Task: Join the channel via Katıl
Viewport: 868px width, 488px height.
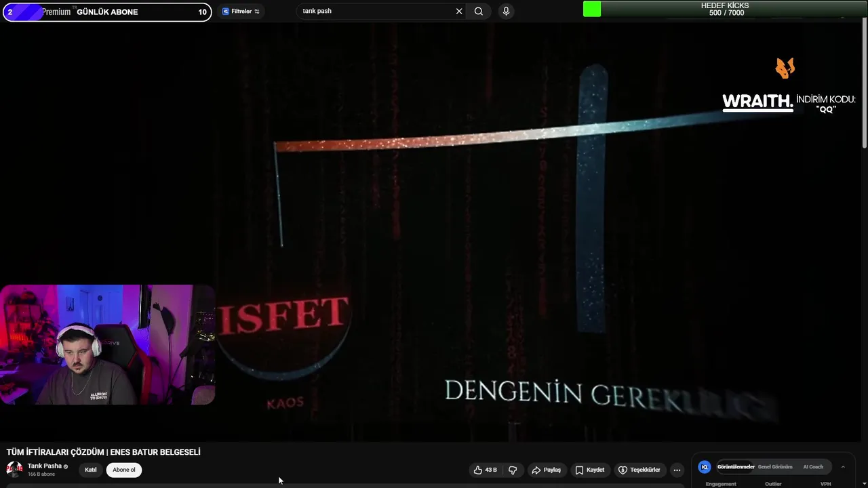Action: pos(90,470)
